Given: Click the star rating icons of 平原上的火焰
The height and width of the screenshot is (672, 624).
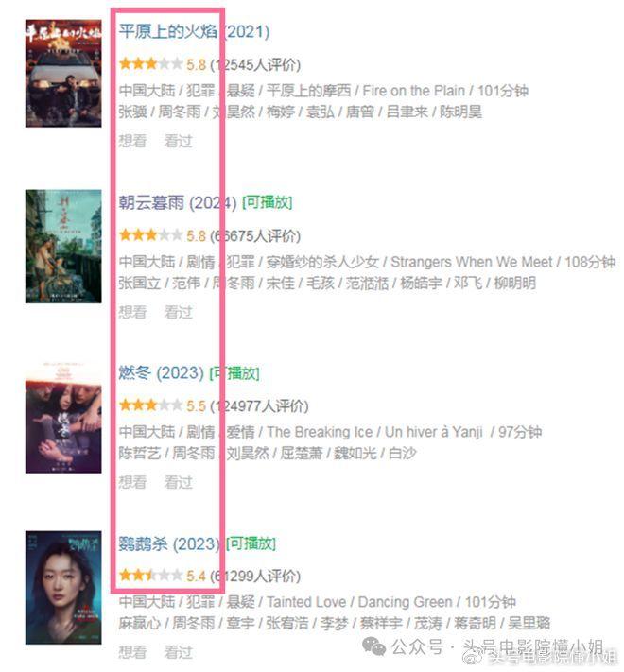Looking at the screenshot, I should [x=151, y=64].
